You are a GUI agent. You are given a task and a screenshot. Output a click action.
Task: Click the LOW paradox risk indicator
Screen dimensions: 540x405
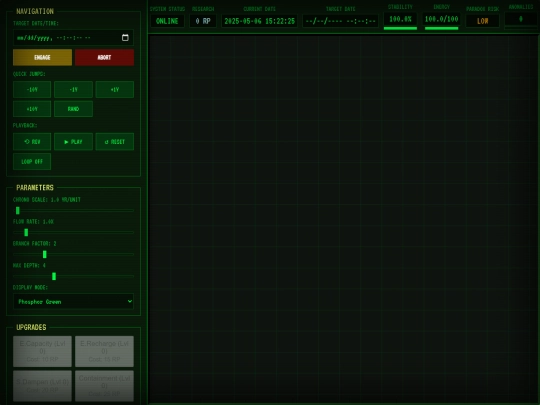(x=482, y=21)
